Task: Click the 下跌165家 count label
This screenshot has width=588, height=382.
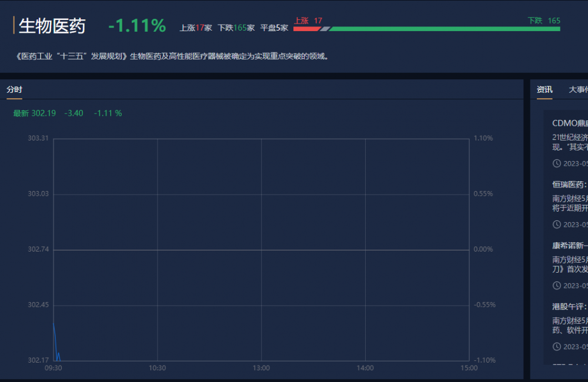Action: point(236,28)
